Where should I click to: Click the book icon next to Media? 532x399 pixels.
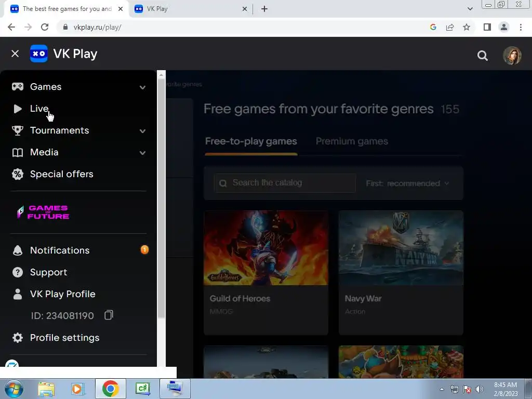coord(18,152)
